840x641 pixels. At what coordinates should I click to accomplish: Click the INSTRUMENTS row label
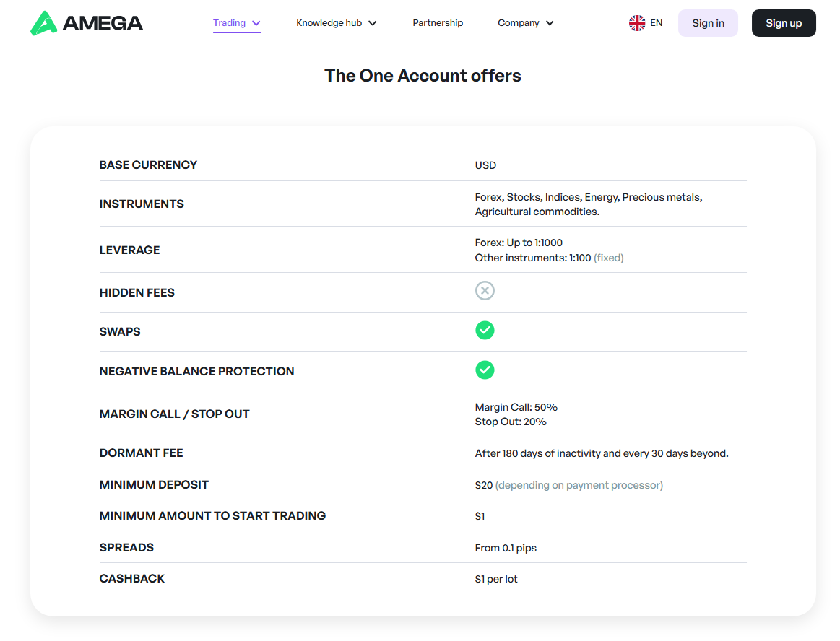click(x=142, y=204)
